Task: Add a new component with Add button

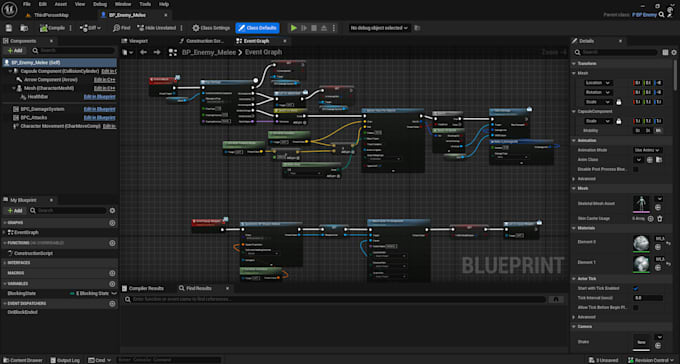Action: (15, 51)
